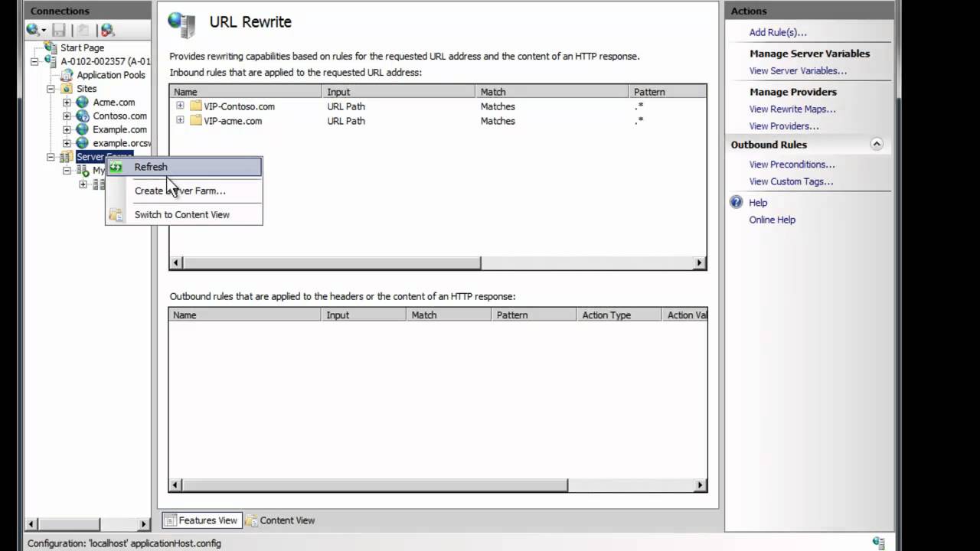Click the Delete Connection icon with red X
The height and width of the screenshot is (551, 980).
107,30
